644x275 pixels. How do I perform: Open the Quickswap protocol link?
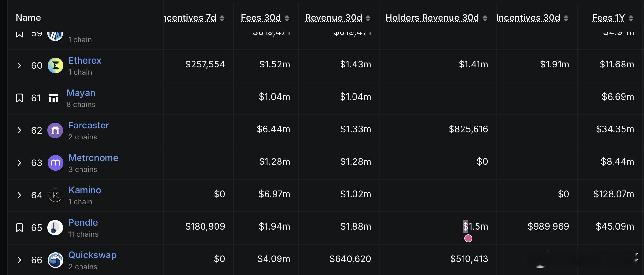tap(93, 255)
